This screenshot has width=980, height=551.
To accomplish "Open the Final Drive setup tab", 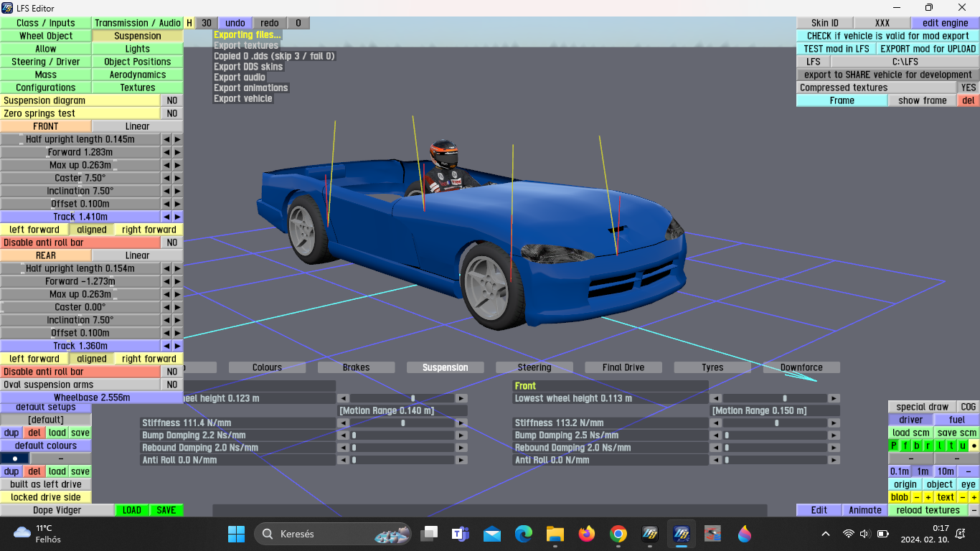I will click(623, 367).
